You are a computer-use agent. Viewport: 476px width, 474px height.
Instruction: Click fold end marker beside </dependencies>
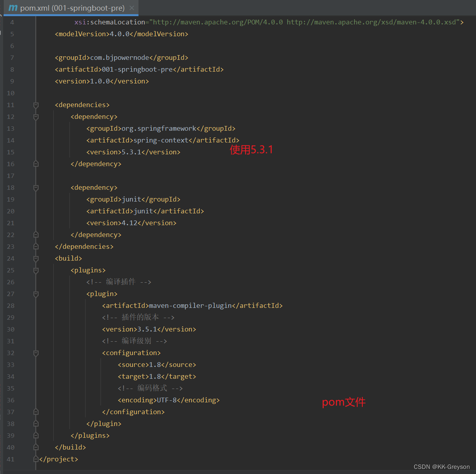click(x=36, y=246)
